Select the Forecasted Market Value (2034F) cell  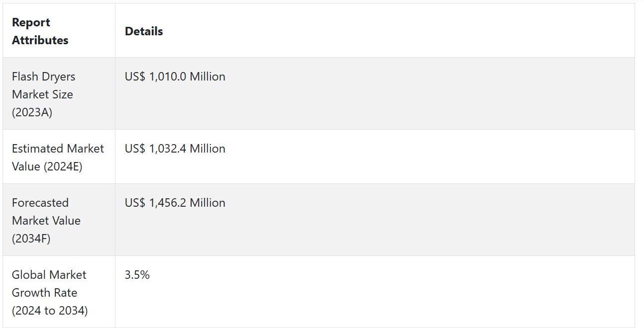(x=59, y=220)
